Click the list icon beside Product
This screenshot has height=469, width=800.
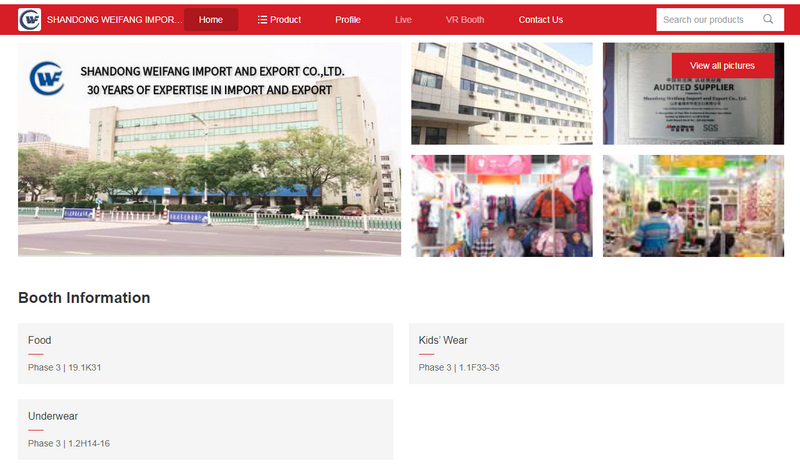click(262, 19)
